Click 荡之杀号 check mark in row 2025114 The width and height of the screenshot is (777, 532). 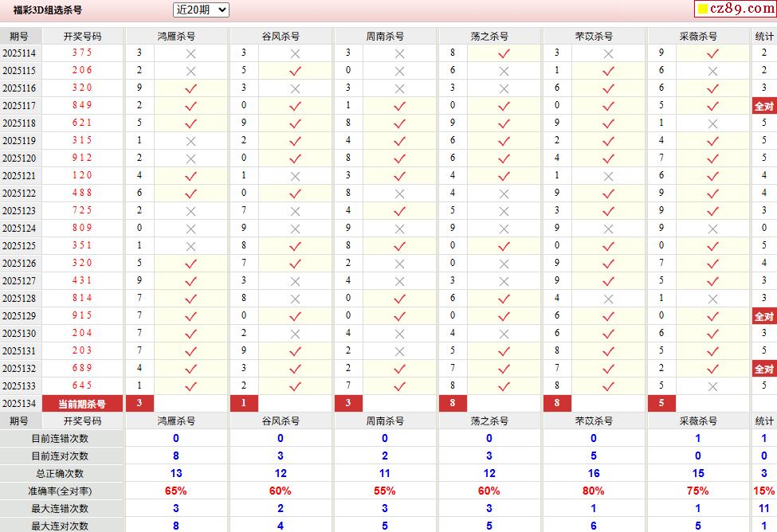(x=504, y=53)
